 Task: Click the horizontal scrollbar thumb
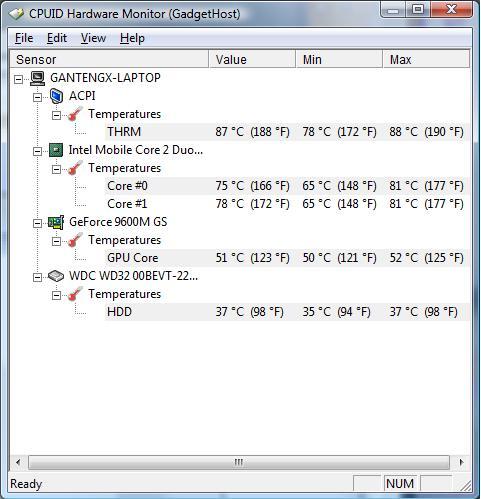click(x=239, y=462)
